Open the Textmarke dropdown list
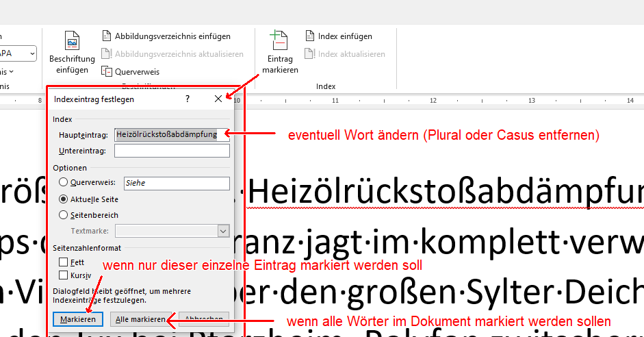This screenshot has height=337, width=644. coord(223,232)
